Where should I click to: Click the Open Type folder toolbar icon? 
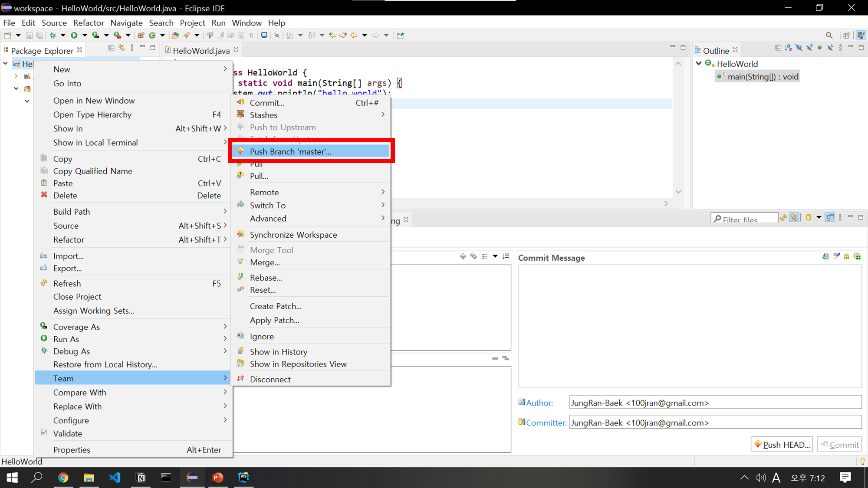(175, 35)
